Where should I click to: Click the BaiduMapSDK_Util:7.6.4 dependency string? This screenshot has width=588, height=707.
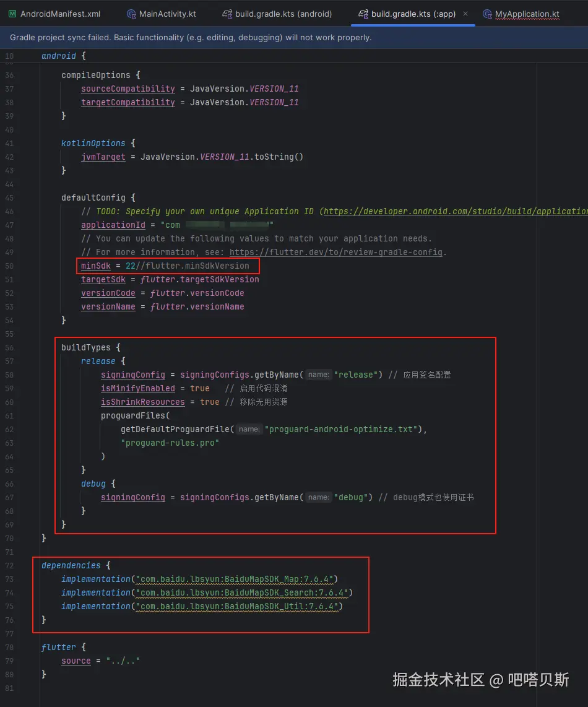pyautogui.click(x=236, y=607)
